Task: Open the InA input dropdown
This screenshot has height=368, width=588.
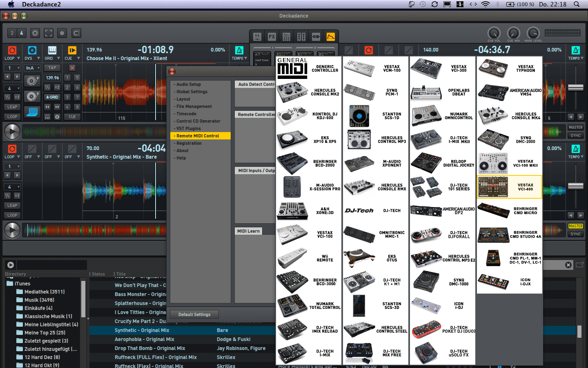Action: [x=32, y=68]
